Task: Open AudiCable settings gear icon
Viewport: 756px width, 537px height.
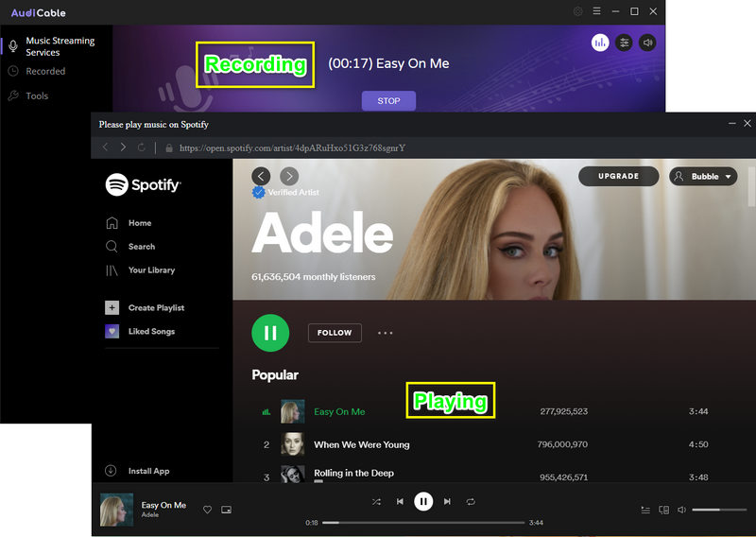Action: (x=577, y=11)
